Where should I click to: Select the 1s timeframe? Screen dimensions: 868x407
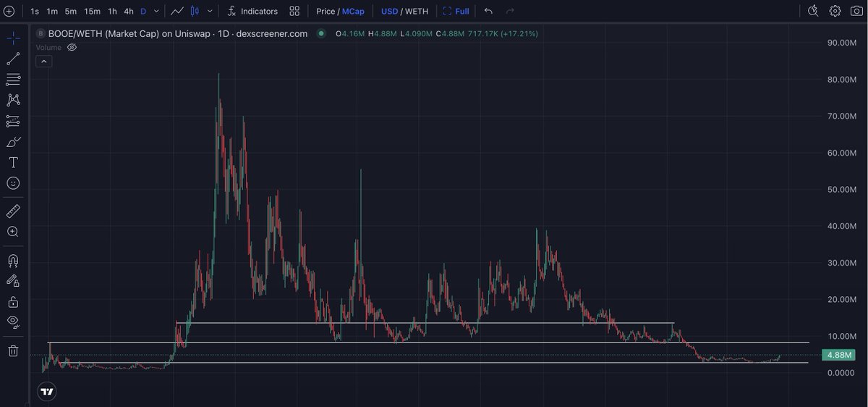click(x=35, y=12)
